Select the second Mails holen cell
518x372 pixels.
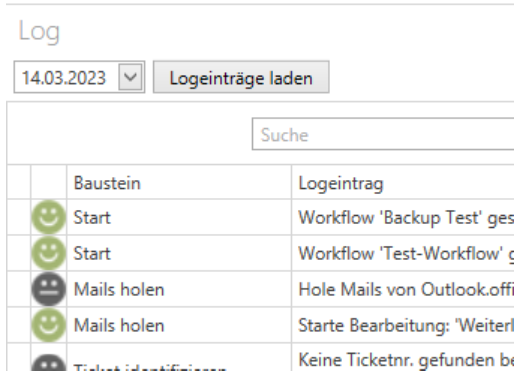tap(179, 325)
